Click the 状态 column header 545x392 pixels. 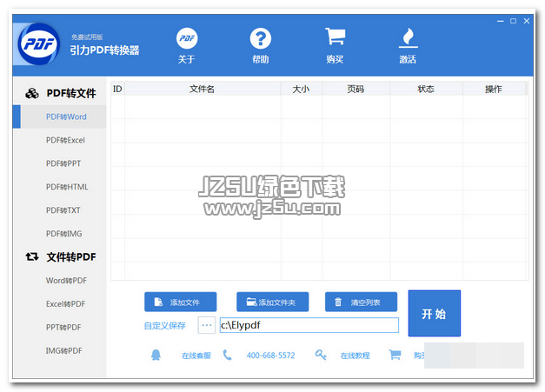tap(426, 89)
